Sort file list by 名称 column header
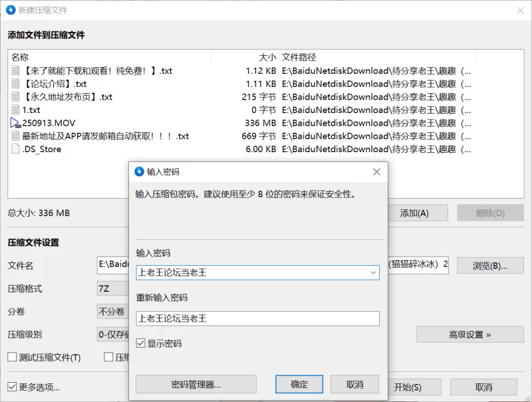Screen dimensions: 532x402 tap(20, 57)
